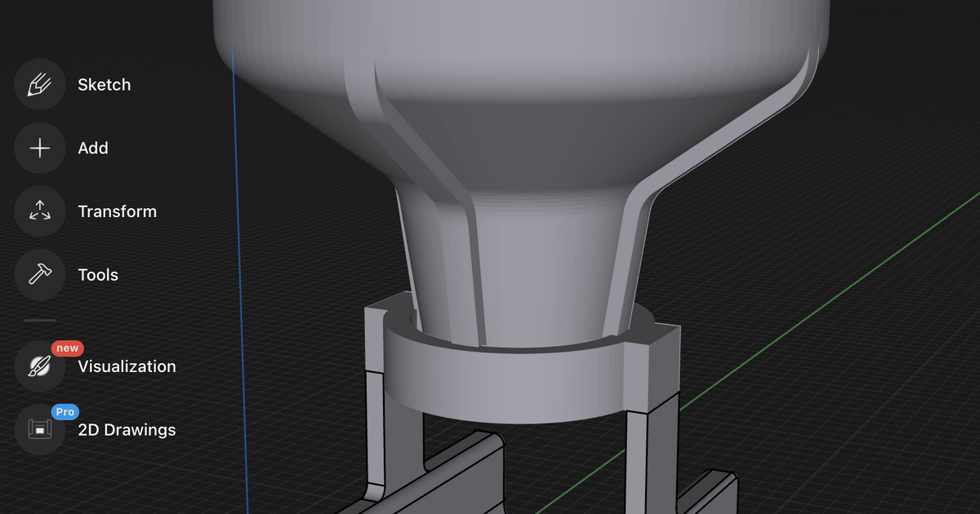Open the Visualization paintbrush icon

coord(39,366)
